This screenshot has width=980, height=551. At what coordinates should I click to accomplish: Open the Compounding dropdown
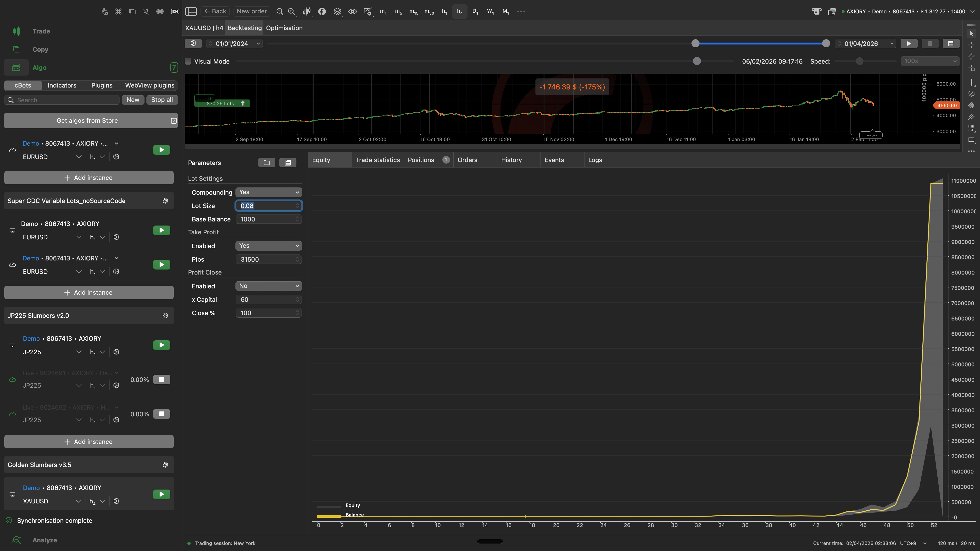(x=269, y=192)
